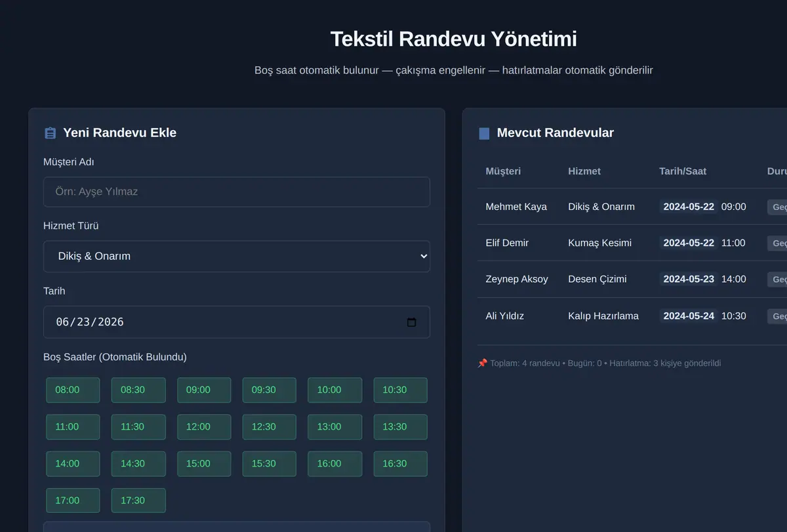This screenshot has height=532, width=787.
Task: Click the Tarih/Saat column header
Action: point(683,171)
